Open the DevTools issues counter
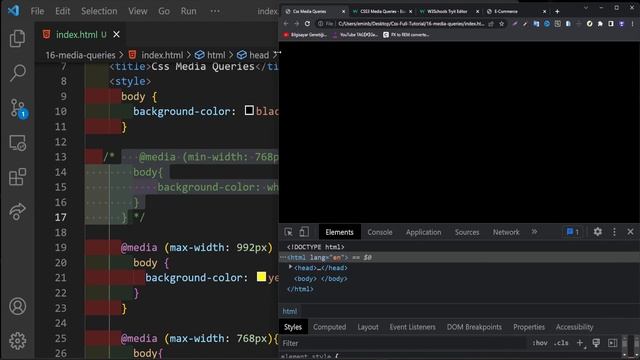 pyautogui.click(x=573, y=232)
